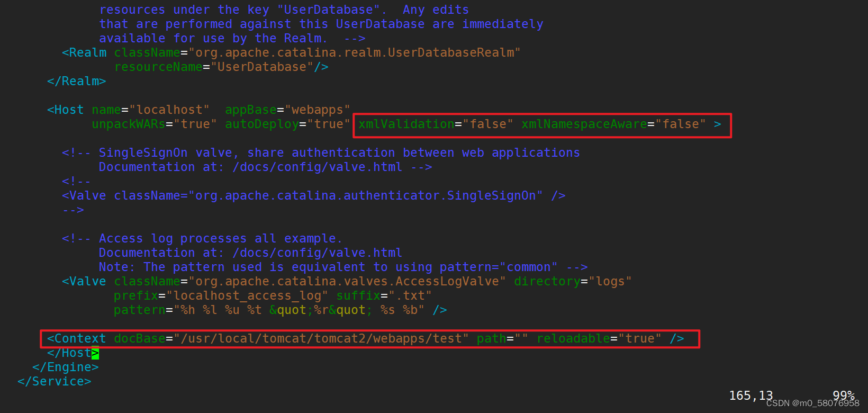Click the <Context tag name

[77, 339]
